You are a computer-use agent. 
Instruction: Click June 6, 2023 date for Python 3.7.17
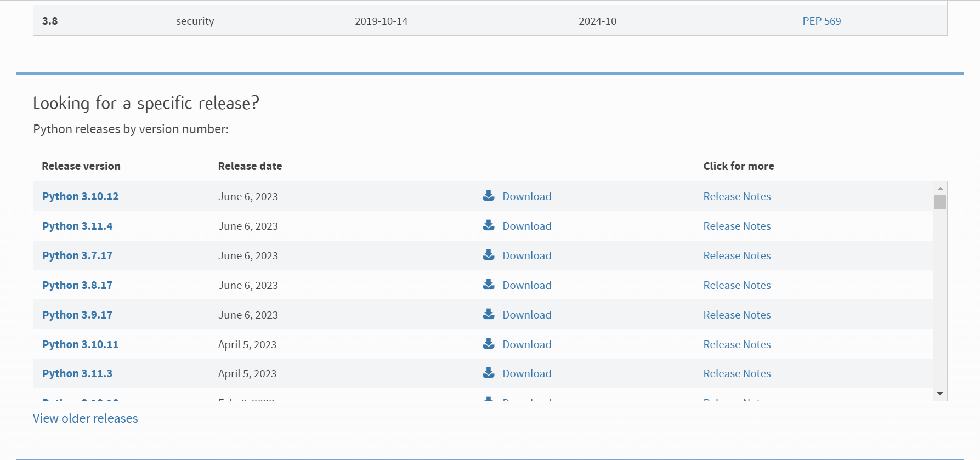click(x=248, y=255)
